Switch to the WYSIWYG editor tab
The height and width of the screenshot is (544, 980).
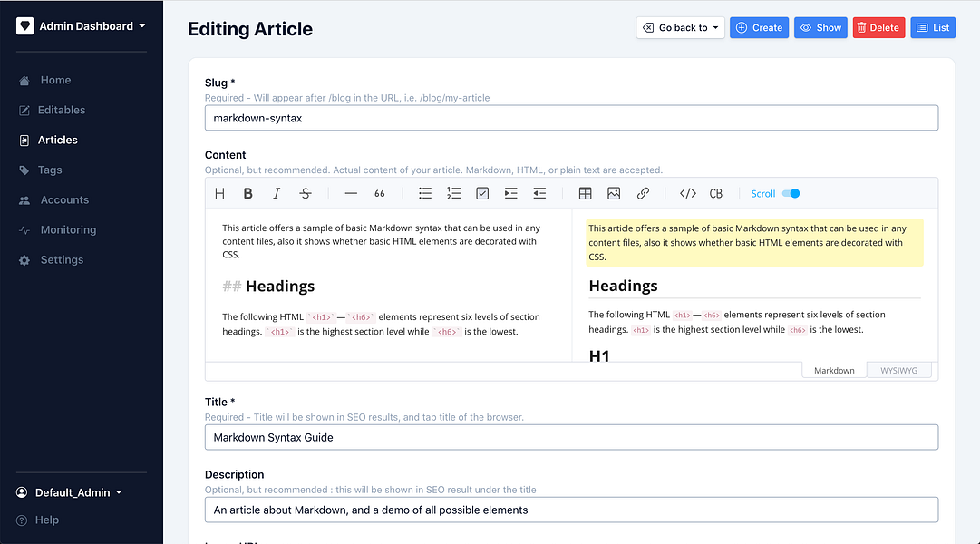tap(898, 370)
